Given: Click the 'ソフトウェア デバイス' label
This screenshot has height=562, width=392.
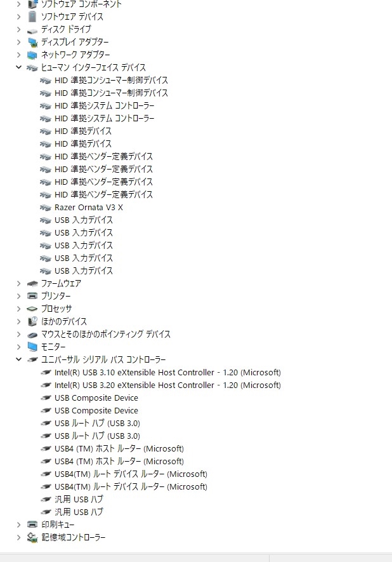Looking at the screenshot, I should click(x=72, y=17).
